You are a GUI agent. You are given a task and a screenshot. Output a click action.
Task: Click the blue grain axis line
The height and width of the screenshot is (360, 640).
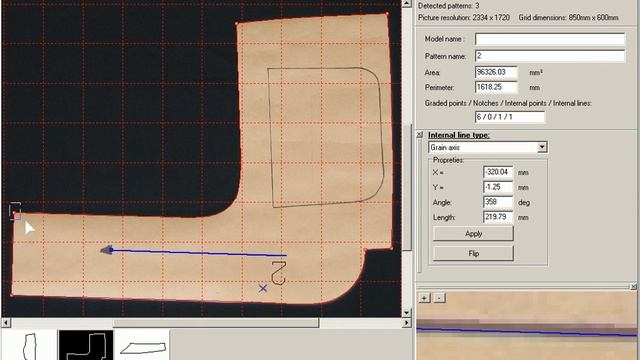click(199, 253)
